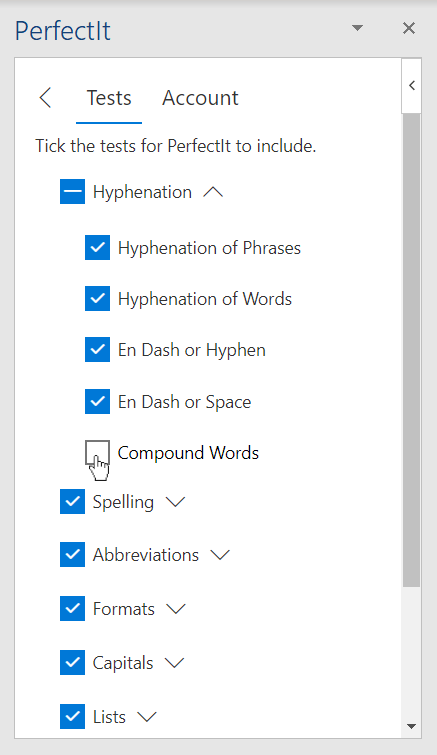The image size is (437, 755).
Task: Open the PerfectIt task pane options arrow
Action: [x=357, y=28]
